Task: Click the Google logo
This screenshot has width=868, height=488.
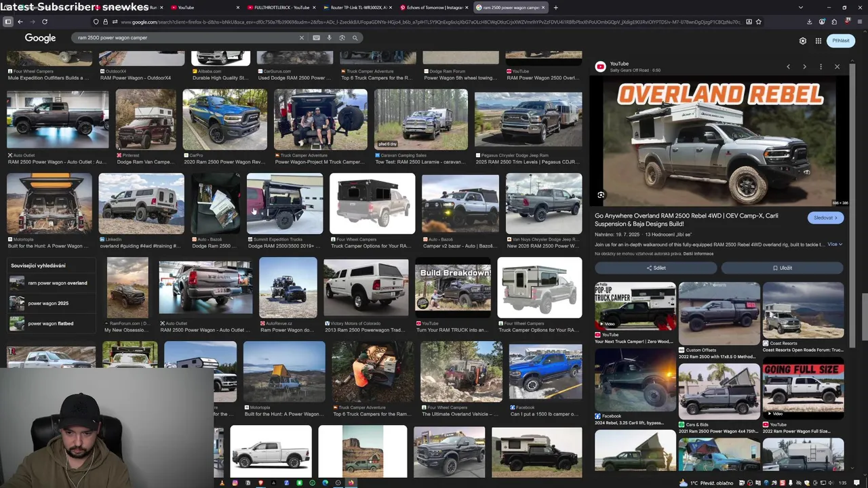Action: [x=40, y=38]
